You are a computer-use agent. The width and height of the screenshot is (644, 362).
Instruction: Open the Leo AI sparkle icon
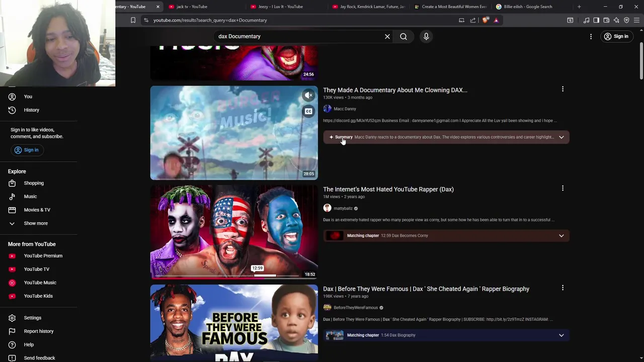(x=616, y=20)
